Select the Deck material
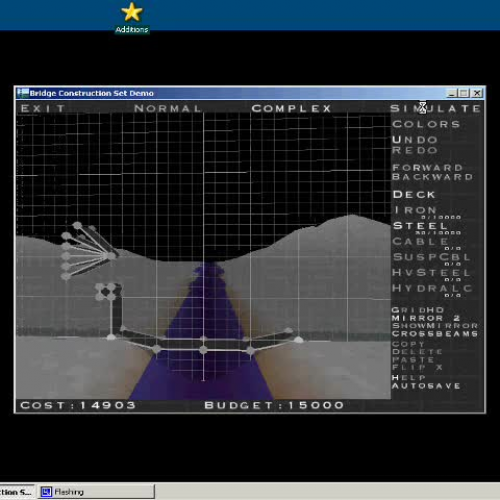This screenshot has width=500, height=500. [414, 194]
